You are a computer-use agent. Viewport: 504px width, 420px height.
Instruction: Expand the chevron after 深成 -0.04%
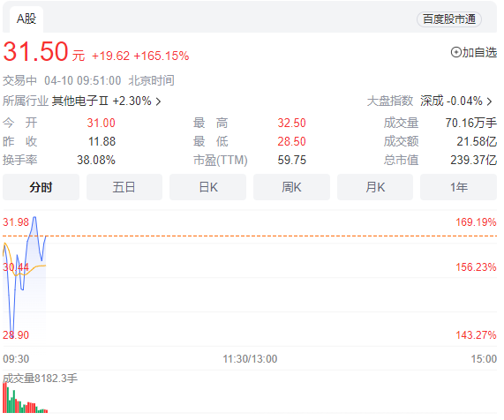(x=489, y=101)
